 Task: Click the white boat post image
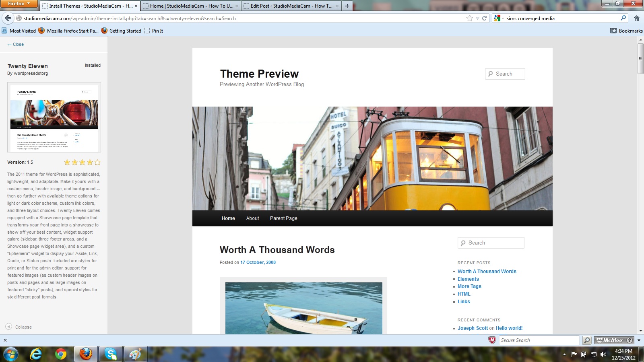(x=303, y=308)
